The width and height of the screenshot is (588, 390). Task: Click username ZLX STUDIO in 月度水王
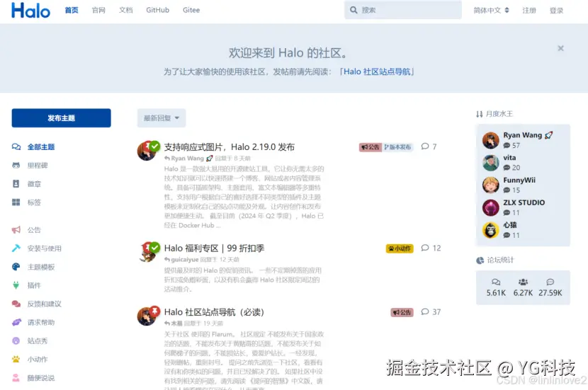pos(524,202)
